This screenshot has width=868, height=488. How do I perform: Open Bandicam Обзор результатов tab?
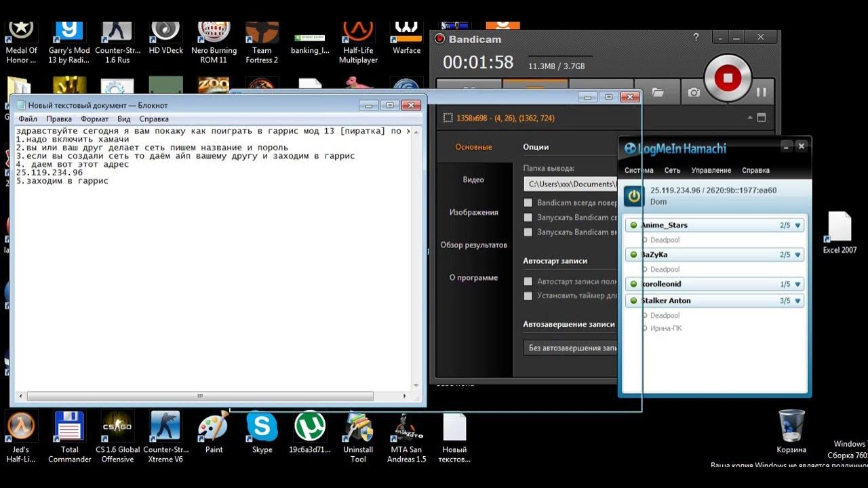473,245
